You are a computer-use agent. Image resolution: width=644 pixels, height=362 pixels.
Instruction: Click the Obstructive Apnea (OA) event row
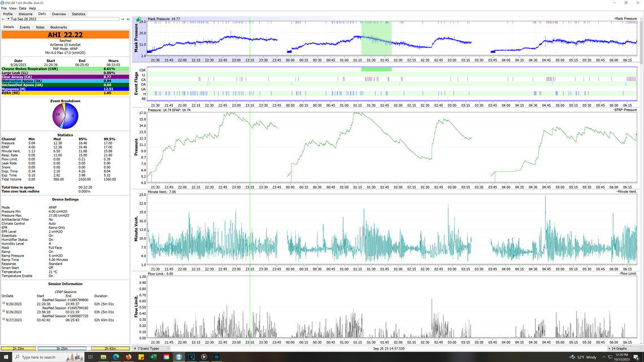click(65, 81)
